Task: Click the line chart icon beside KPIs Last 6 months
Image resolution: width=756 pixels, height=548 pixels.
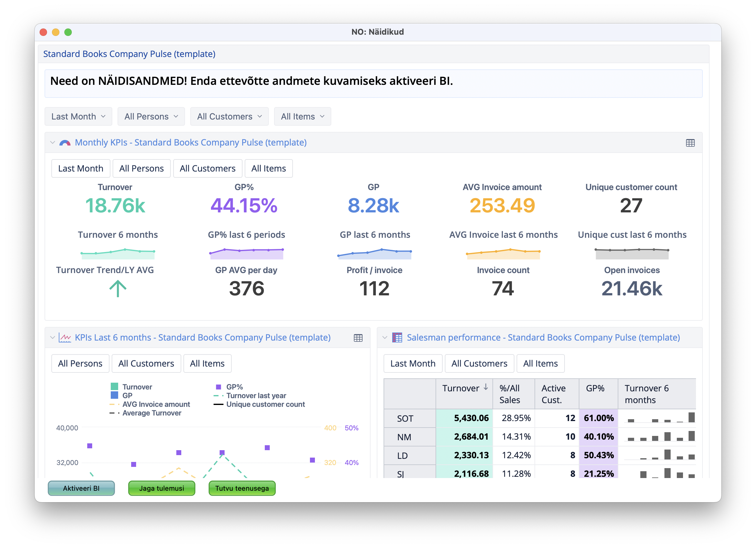Action: (65, 337)
